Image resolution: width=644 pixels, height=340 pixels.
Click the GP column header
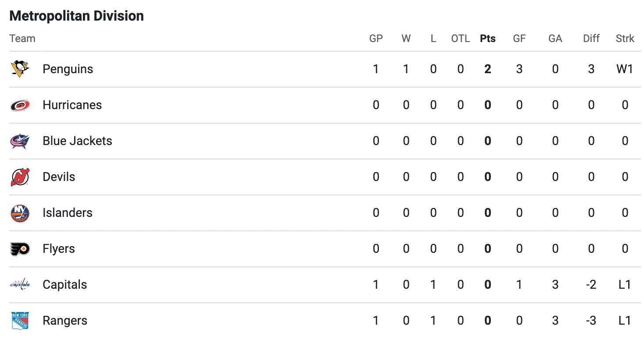pos(376,39)
